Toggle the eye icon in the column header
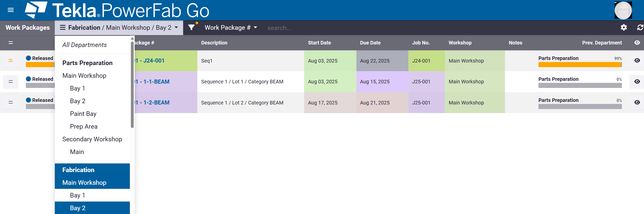Screen dimensions: 644x214 coord(637,43)
